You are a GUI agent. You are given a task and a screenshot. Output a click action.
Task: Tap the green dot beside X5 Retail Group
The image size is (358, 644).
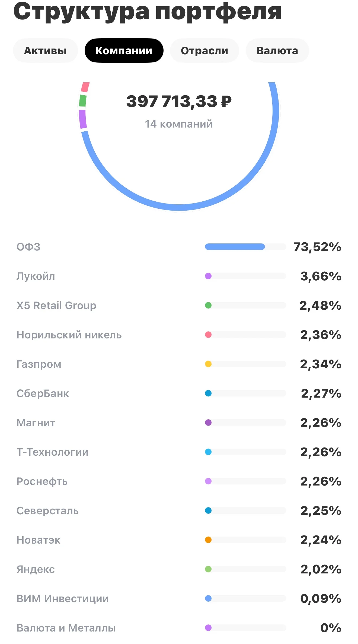point(208,305)
